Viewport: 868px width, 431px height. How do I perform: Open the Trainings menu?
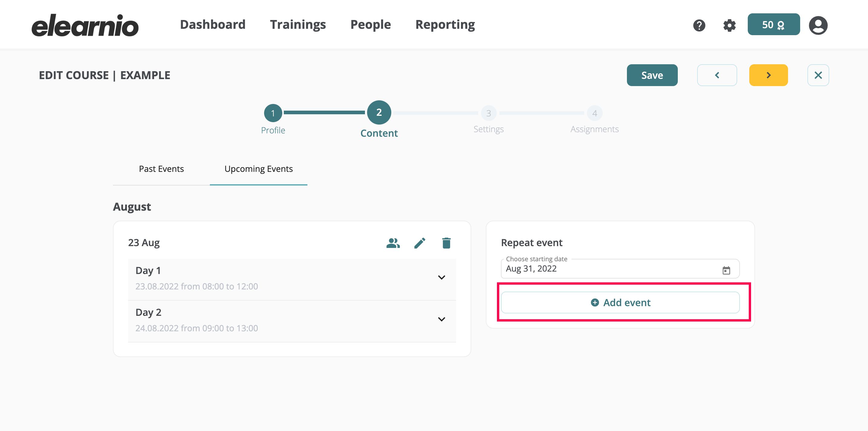coord(298,24)
